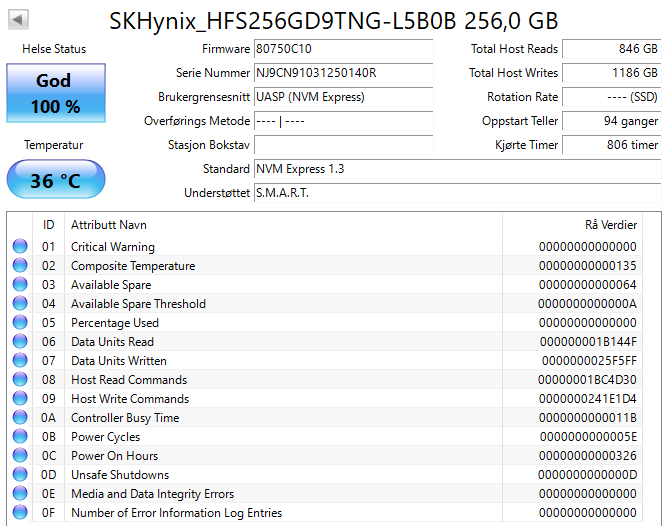Click the Total Host Reads value box
Viewport: 667px width, 526px height.
click(x=611, y=49)
